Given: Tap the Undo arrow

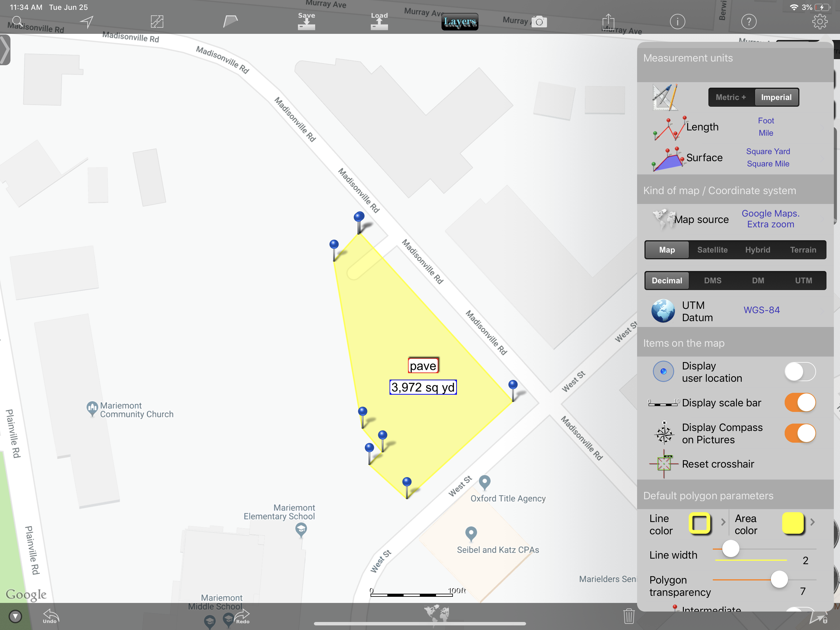Looking at the screenshot, I should point(50,616).
